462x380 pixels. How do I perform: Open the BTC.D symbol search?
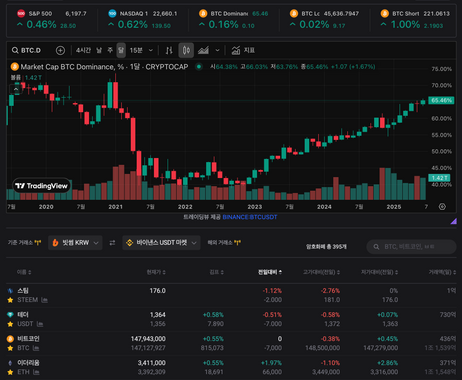26,50
